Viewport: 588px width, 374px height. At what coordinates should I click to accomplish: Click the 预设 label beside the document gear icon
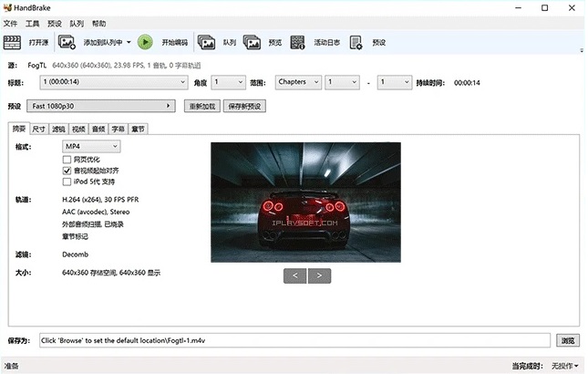pyautogui.click(x=378, y=42)
